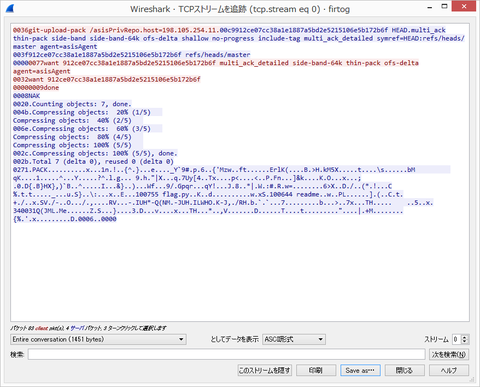Click the line '0032want 912ce07cc38a1e1887a5bd2e5215106e5b172b6f'
Viewport: 480px width, 387px height.
[x=107, y=79]
